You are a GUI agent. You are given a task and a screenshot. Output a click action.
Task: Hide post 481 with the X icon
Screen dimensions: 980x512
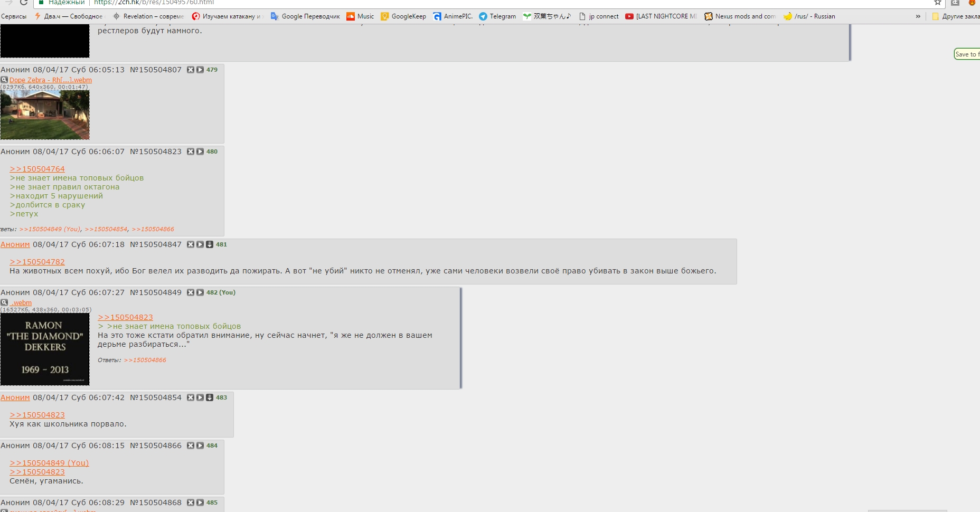[x=191, y=244]
